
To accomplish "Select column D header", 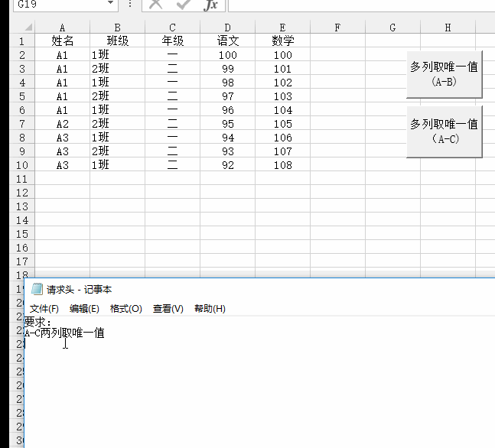I will tap(227, 28).
